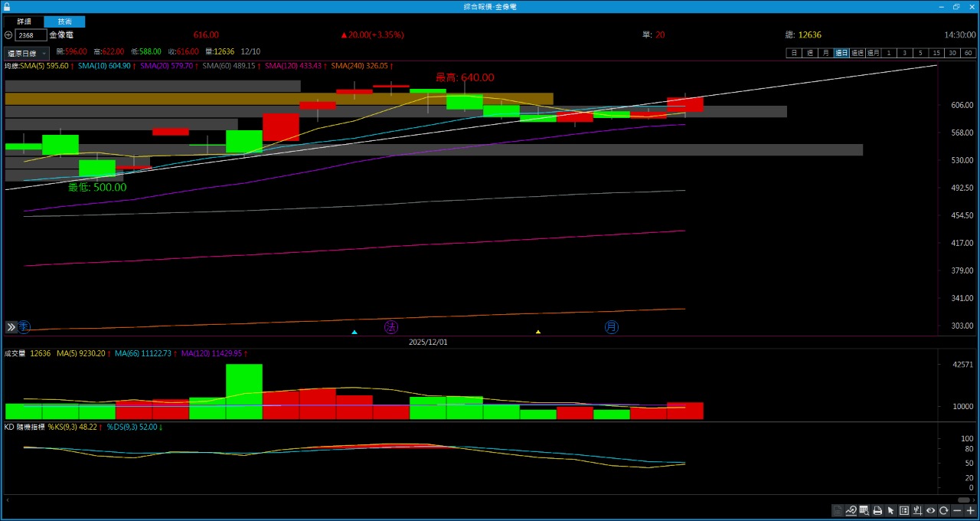
Task: Toggle the window lock icon
Action: tap(7, 6)
